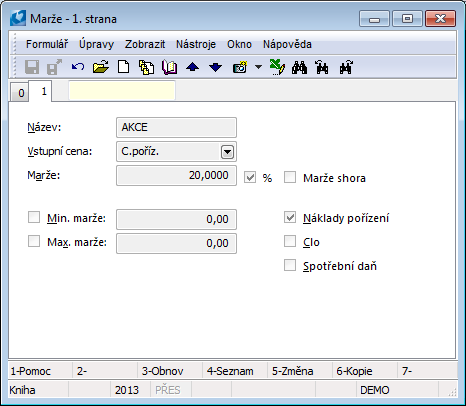This screenshot has height=406, width=466.
Task: Click the 2- function key button
Action: pyautogui.click(x=105, y=371)
